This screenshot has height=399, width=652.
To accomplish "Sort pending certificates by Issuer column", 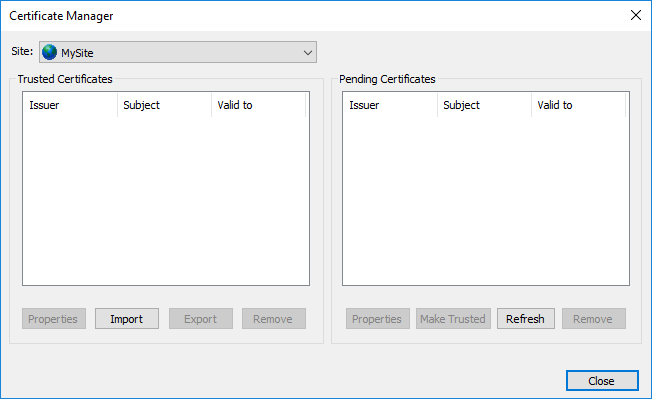I will coord(390,105).
